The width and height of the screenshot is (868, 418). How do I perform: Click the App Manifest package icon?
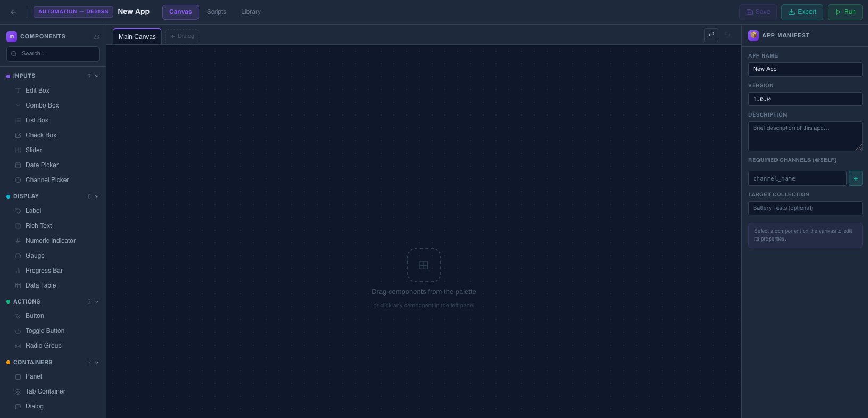tap(754, 35)
